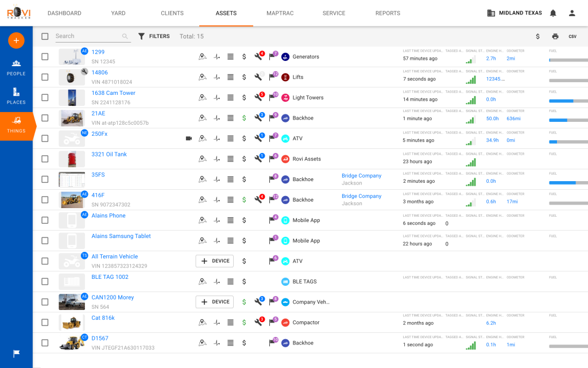Screen dimensions: 588x368
Task: Click the orange add plus button
Action: click(x=16, y=40)
